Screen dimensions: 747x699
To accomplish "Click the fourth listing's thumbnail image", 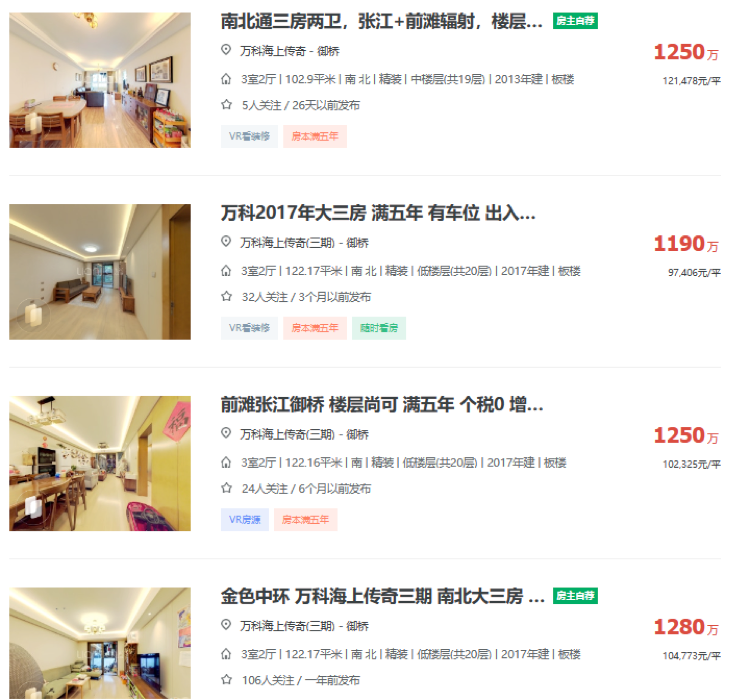I will tap(100, 643).
